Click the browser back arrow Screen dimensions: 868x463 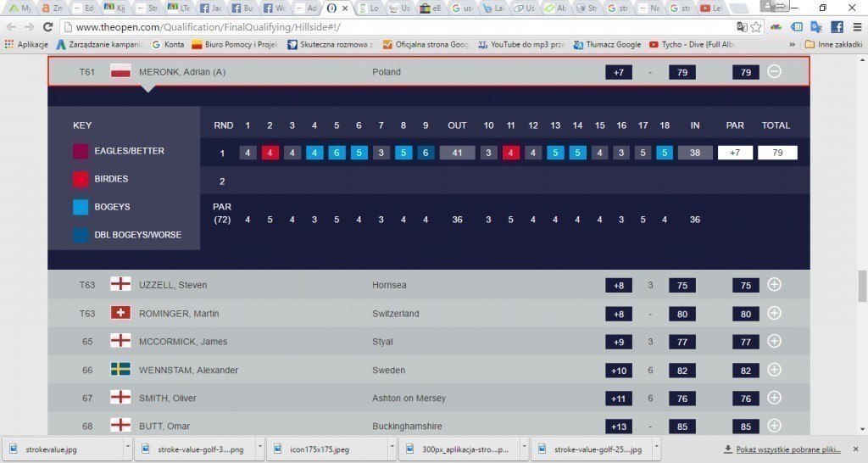[x=11, y=27]
